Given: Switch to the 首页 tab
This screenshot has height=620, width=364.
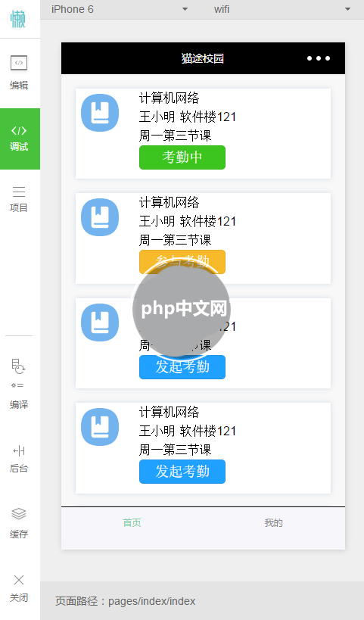Looking at the screenshot, I should coord(132,523).
